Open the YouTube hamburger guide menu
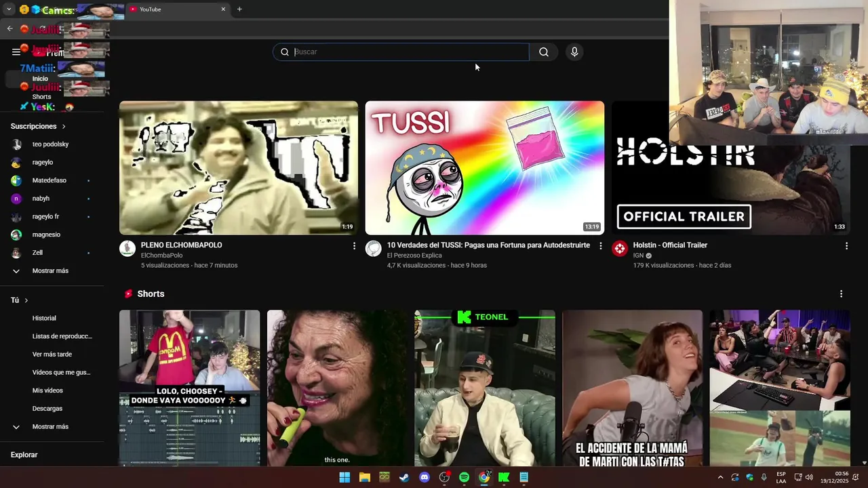This screenshot has width=868, height=488. point(16,52)
